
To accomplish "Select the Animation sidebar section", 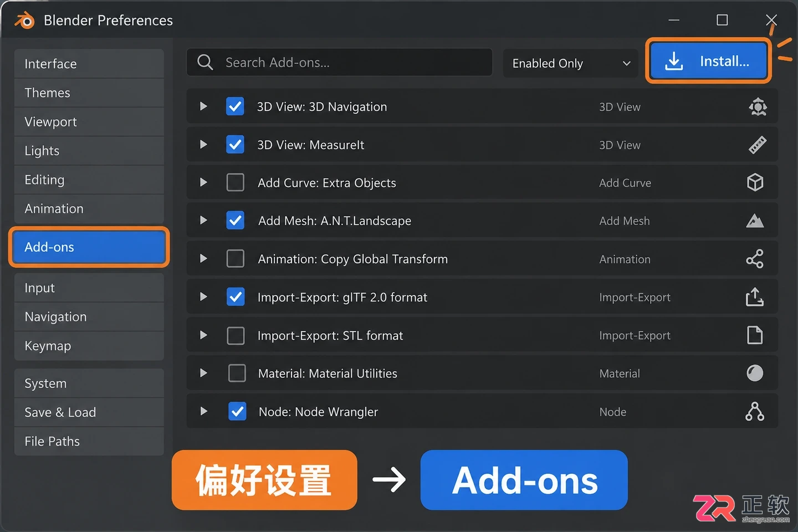I will 89,209.
